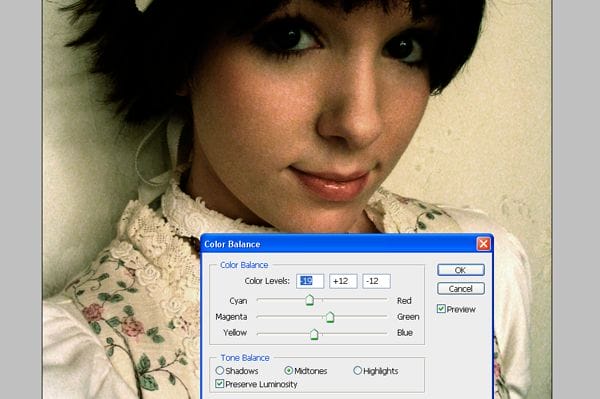Screen dimensions: 600x399
Task: Click the Yellow-Blue slider handle
Action: (314, 334)
